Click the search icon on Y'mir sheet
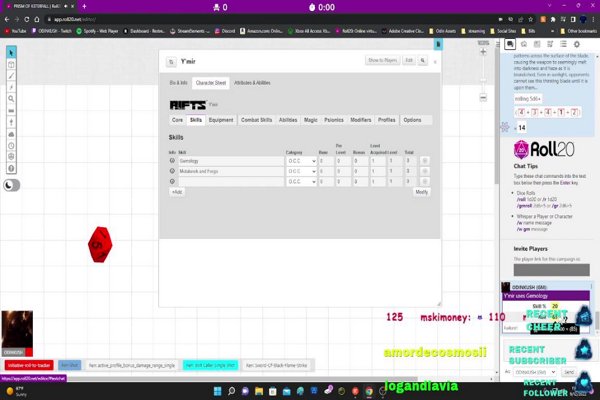Image resolution: width=600 pixels, height=400 pixels. 423,60
